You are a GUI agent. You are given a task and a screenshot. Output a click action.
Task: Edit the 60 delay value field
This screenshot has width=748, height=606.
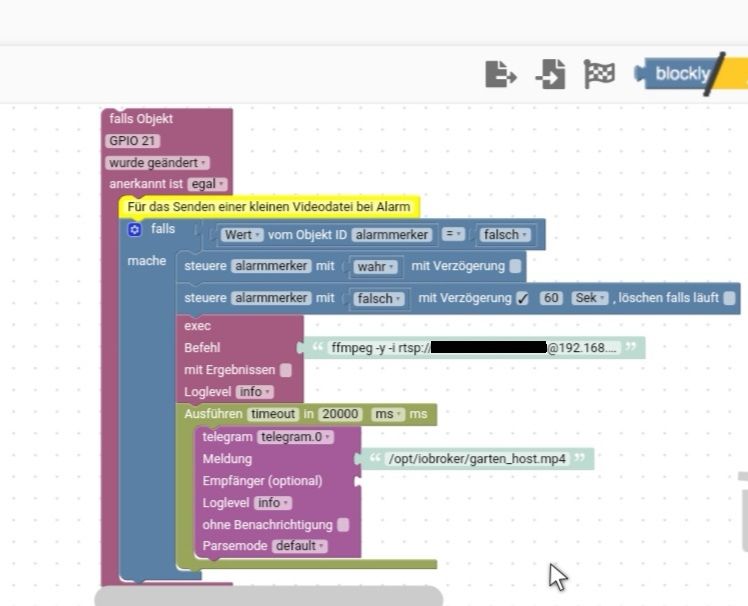point(551,298)
